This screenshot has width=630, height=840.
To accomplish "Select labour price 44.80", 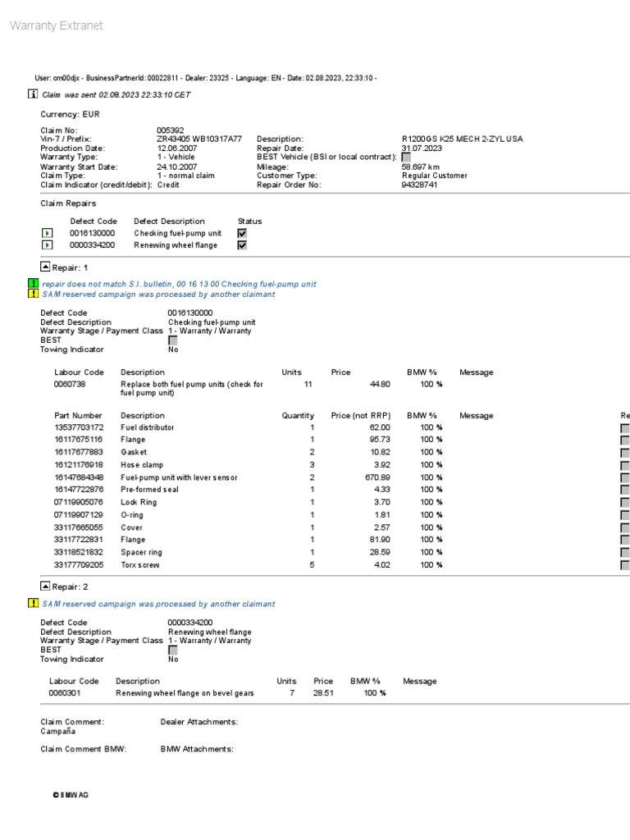I will pos(380,384).
